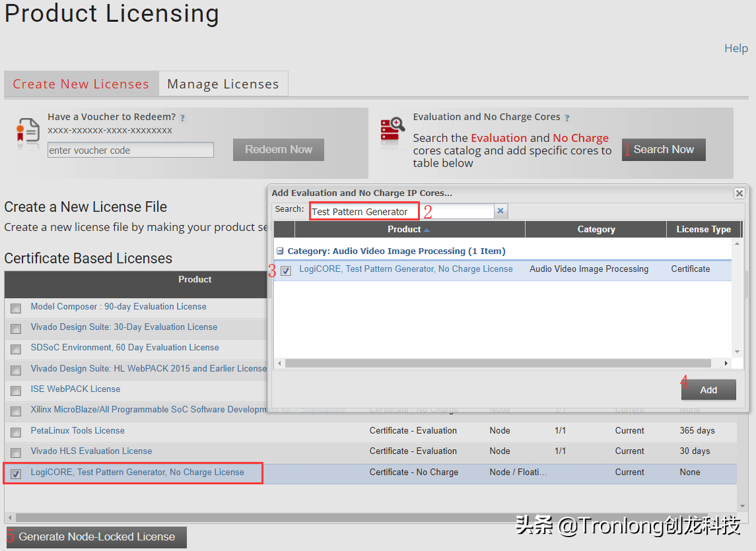This screenshot has width=756, height=551.
Task: Check Vivado Design Suite 30-Day Evaluation License
Action: click(16, 329)
